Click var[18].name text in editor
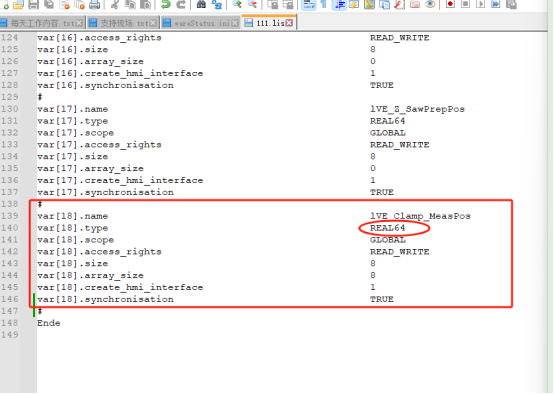The height and width of the screenshot is (394, 554). click(x=72, y=216)
